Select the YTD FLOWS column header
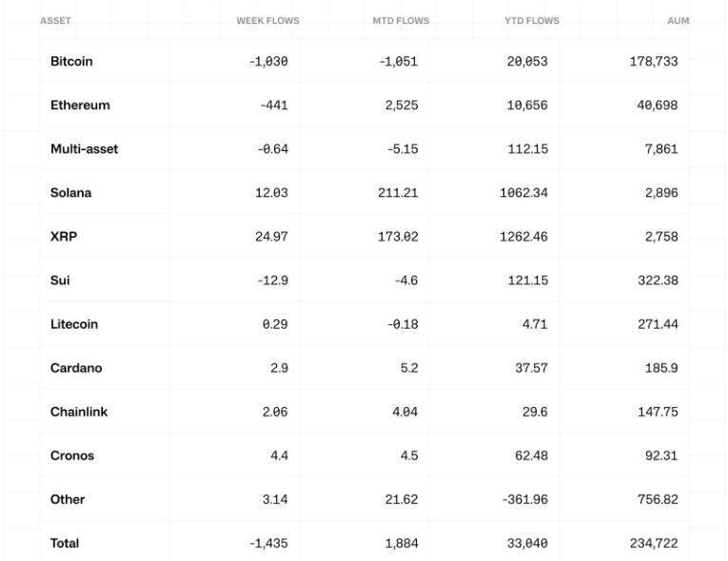Image resolution: width=728 pixels, height=561 pixels. [532, 20]
